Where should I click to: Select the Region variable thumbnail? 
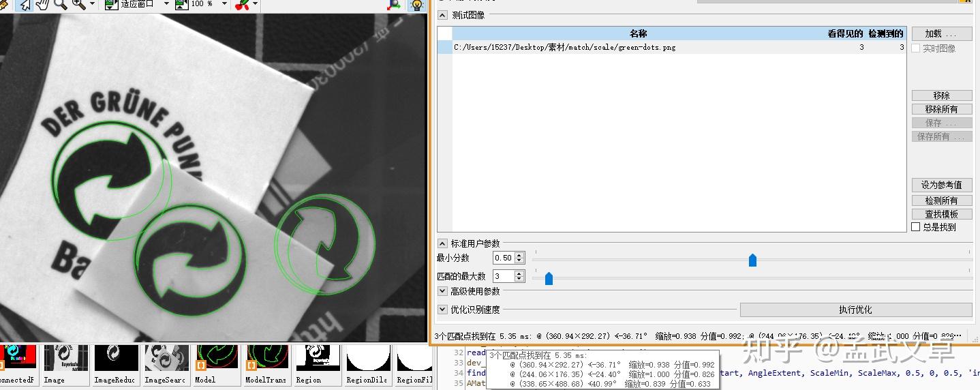coord(318,365)
